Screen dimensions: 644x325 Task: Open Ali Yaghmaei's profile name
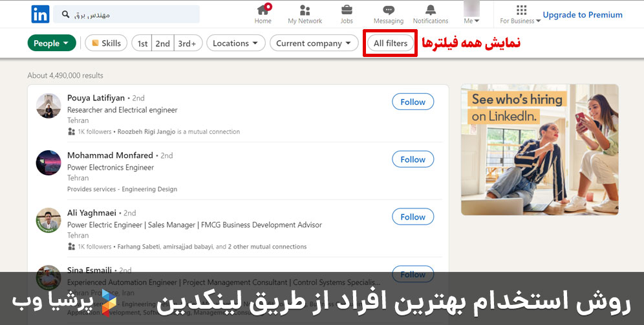pos(92,213)
